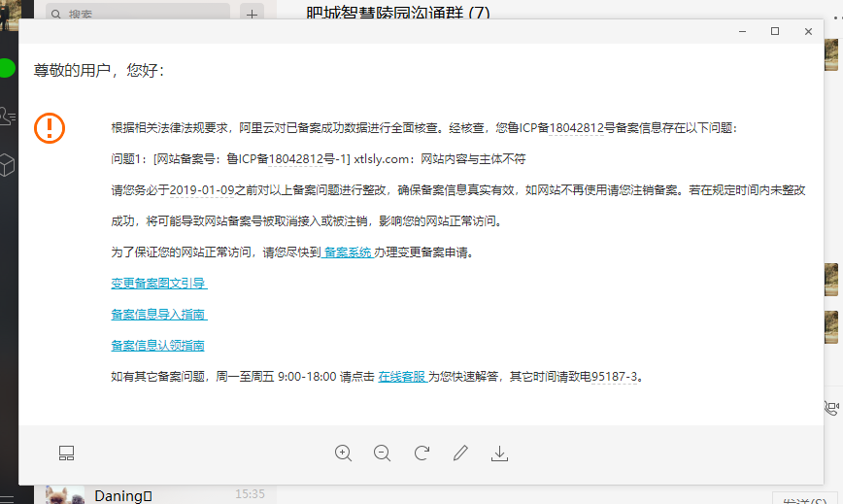Viewport: 843px width, 504px height.
Task: Focus the WeChat 搜索 search field
Action: (138, 13)
